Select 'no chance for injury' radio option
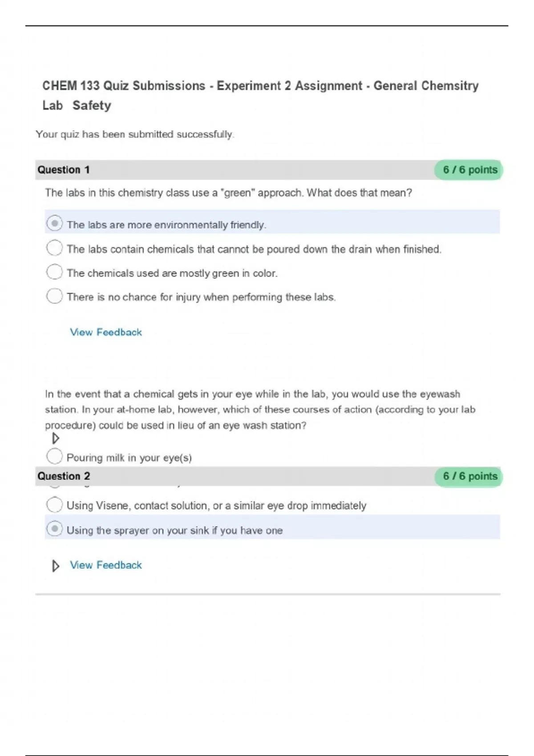Viewport: 534px width, 756px height. tap(54, 296)
